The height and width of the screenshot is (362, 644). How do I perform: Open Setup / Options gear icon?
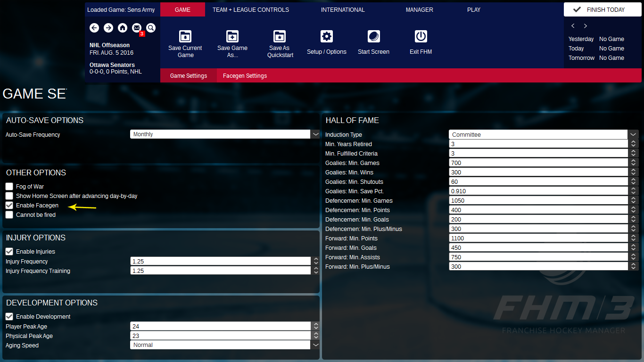pos(327,36)
